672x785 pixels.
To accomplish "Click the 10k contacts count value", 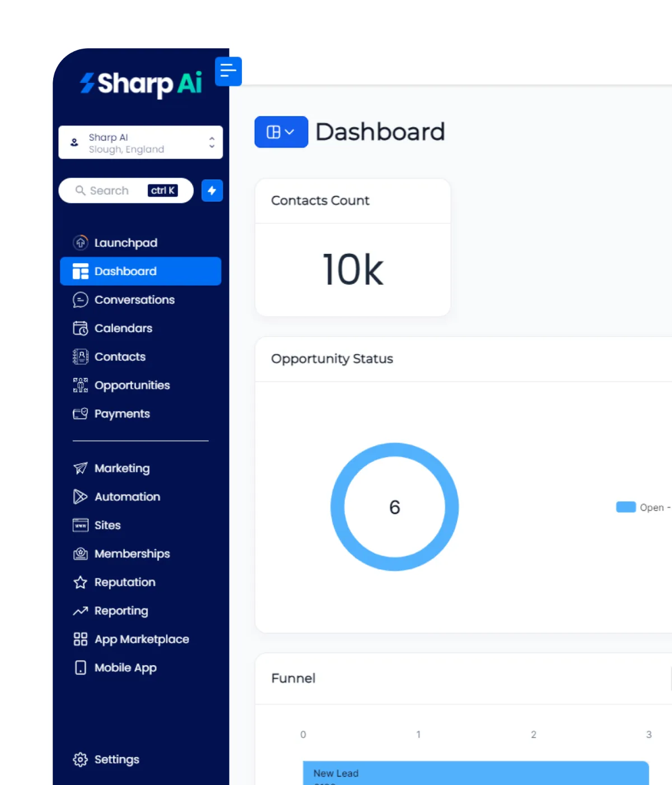I will 353,270.
